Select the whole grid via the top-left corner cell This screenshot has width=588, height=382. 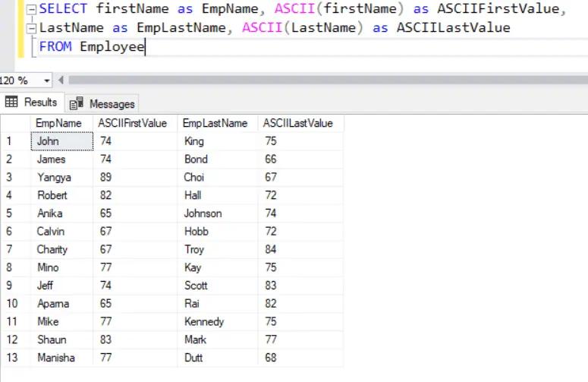tap(14, 123)
